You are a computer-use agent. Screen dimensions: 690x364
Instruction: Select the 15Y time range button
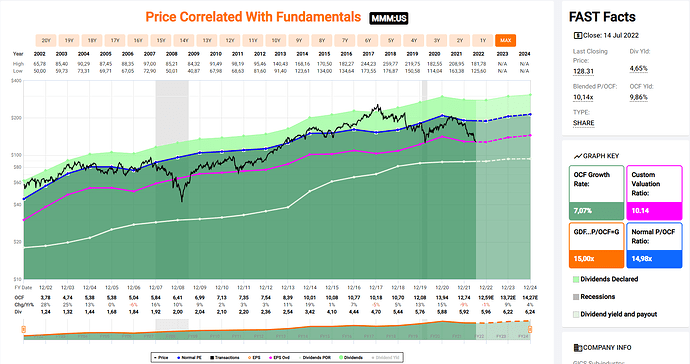coord(161,40)
